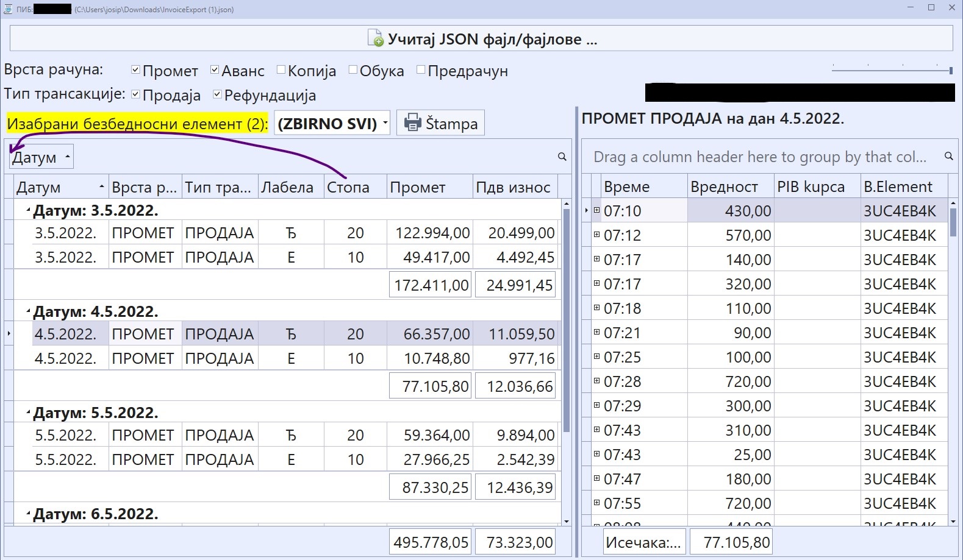
Task: Select the 5.5.2022. row with 27.966,25
Action: click(x=287, y=459)
